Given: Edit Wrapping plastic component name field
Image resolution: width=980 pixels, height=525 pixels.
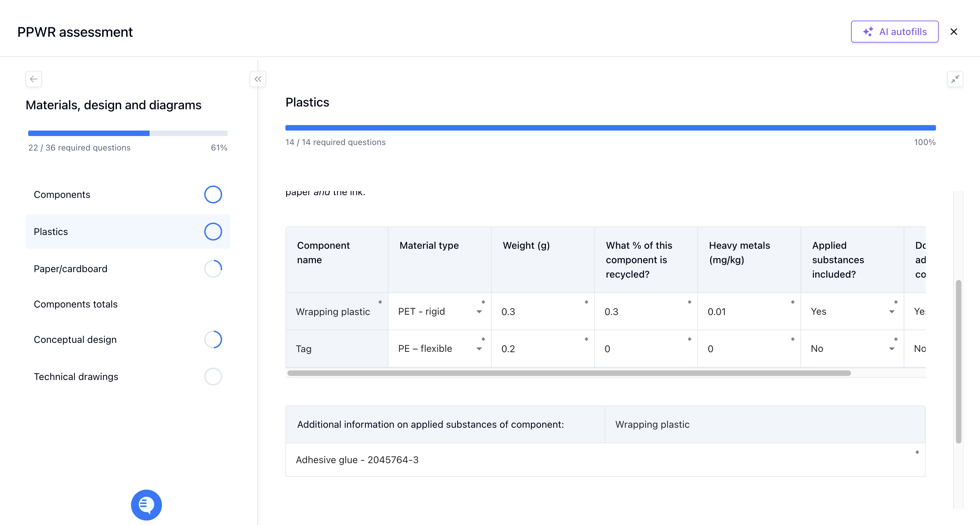Looking at the screenshot, I should [337, 311].
